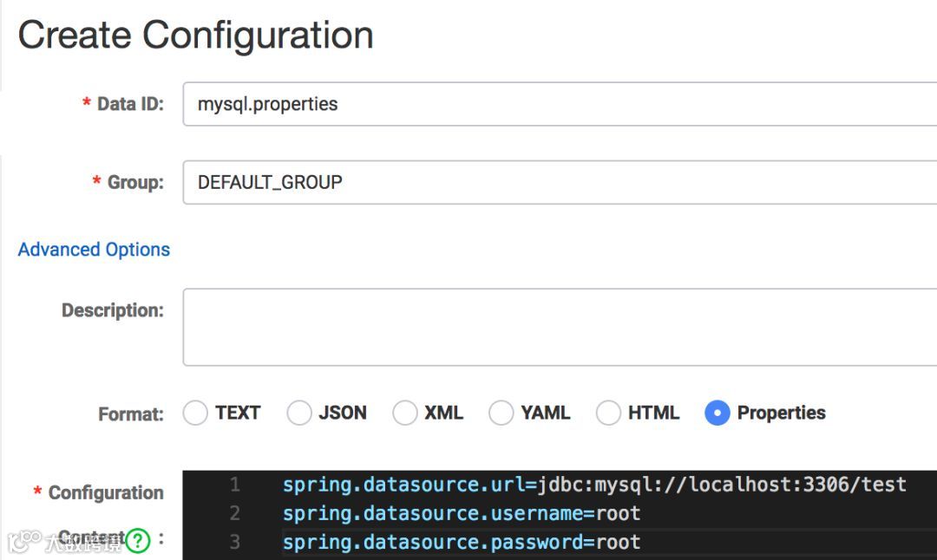This screenshot has width=937, height=560.
Task: Click inside the Description text area
Action: 555,327
